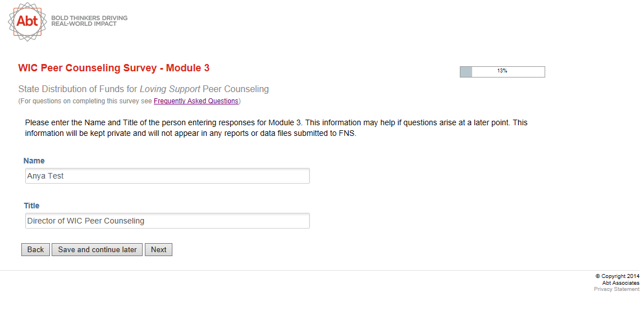Click the 'Copyright 2014' footer text
The width and height of the screenshot is (644, 310).
tap(618, 276)
